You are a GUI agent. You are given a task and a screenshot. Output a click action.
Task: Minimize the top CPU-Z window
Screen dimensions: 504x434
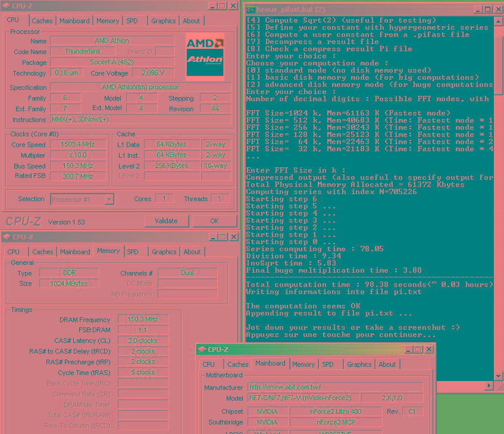[x=212, y=6]
